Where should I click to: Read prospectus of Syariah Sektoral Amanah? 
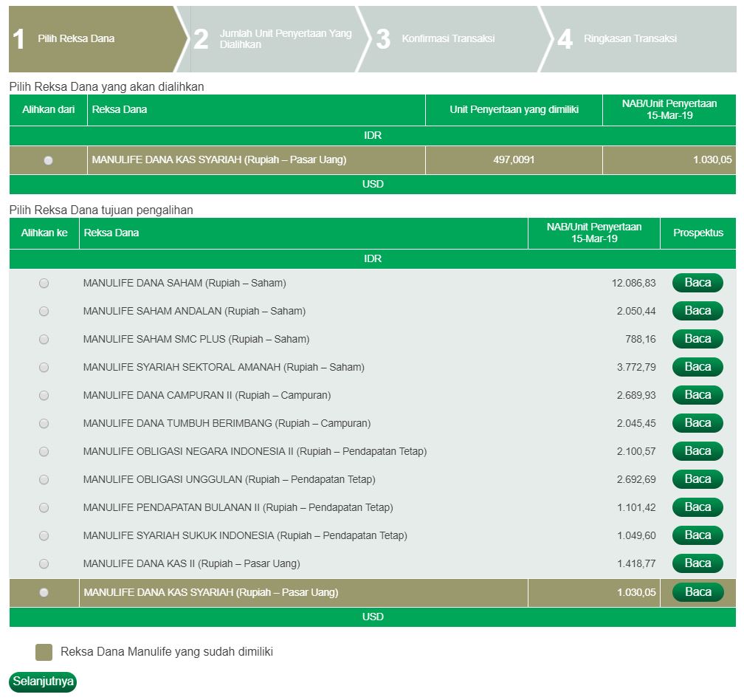(697, 367)
